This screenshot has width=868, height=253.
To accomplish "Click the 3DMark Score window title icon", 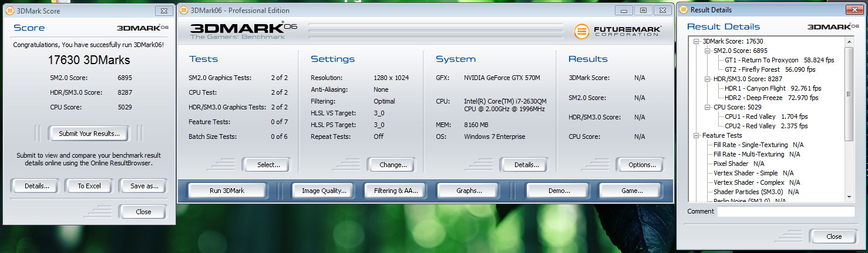I will point(9,11).
